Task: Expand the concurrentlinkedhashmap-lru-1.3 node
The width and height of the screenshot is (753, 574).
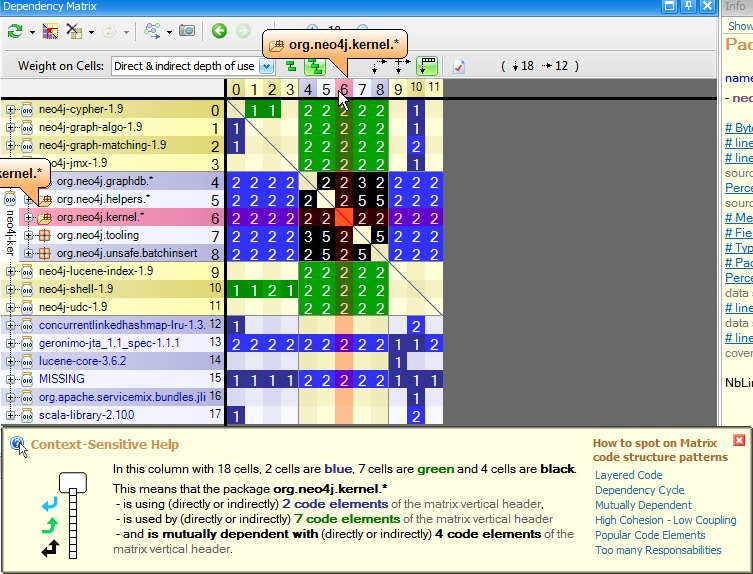Action: pos(10,325)
